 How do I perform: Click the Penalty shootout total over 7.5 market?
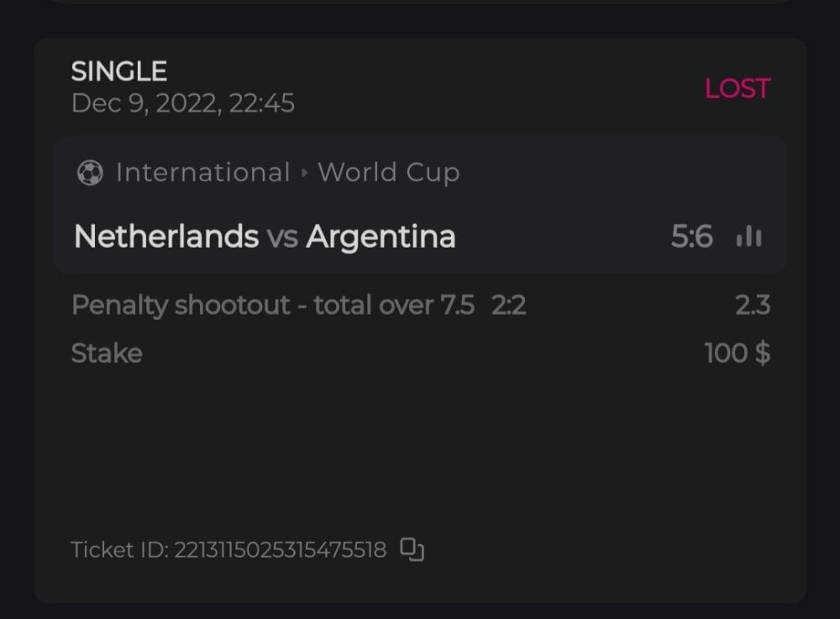pos(272,305)
